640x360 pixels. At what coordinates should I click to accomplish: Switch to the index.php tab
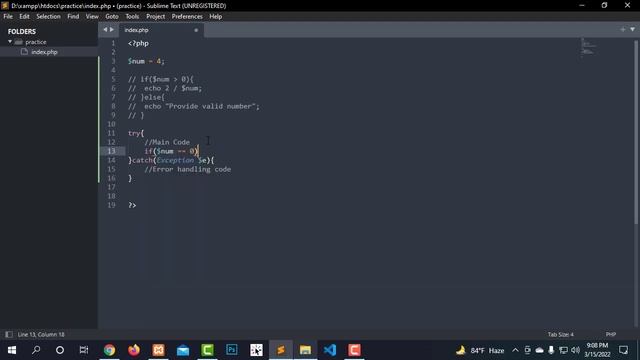pos(136,30)
